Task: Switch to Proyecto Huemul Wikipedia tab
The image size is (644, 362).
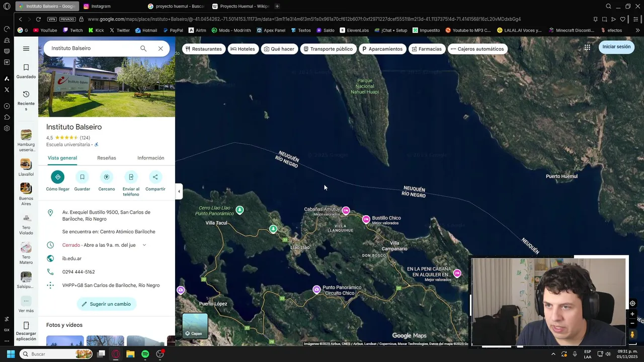Action: (x=240, y=6)
